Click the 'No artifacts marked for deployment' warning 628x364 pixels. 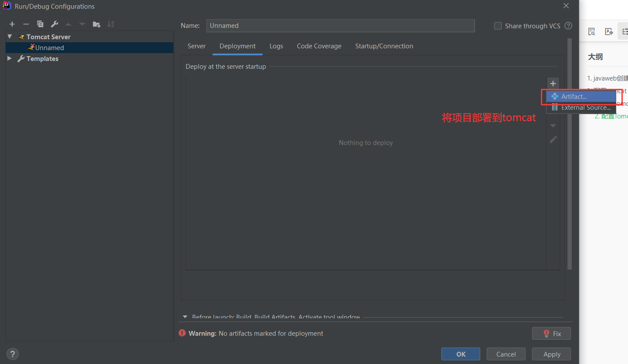(x=271, y=333)
